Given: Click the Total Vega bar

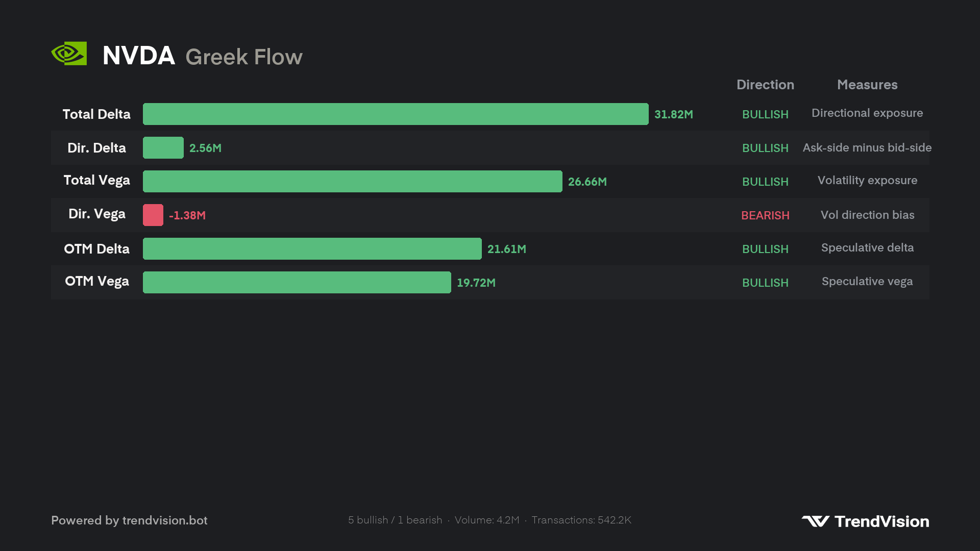Looking at the screenshot, I should (x=353, y=182).
